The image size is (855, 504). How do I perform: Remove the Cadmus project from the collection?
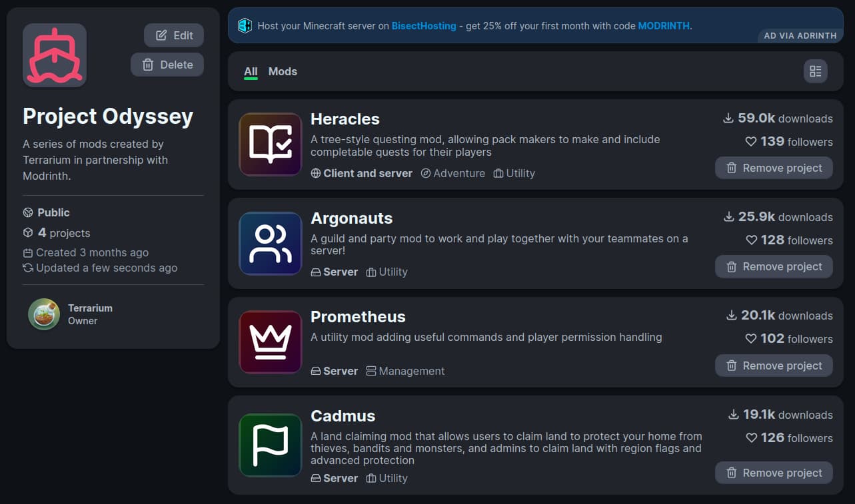[774, 473]
